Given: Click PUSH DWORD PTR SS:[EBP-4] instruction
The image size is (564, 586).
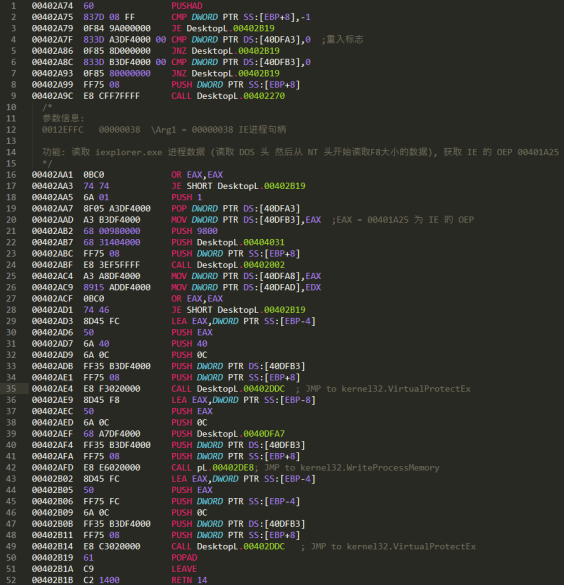Looking at the screenshot, I should pos(235,501).
